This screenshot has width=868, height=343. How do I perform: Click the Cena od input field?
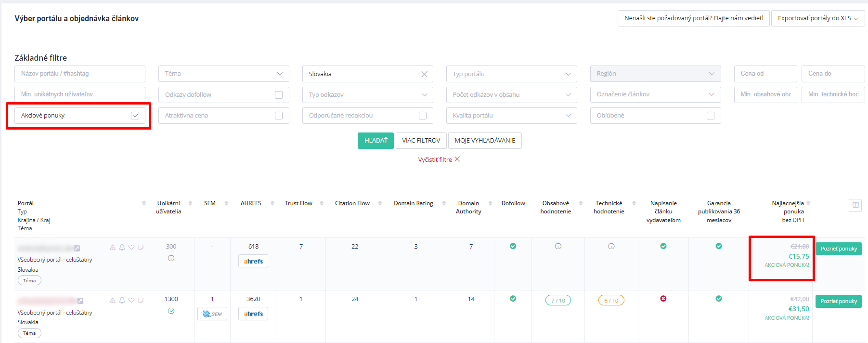coord(765,74)
